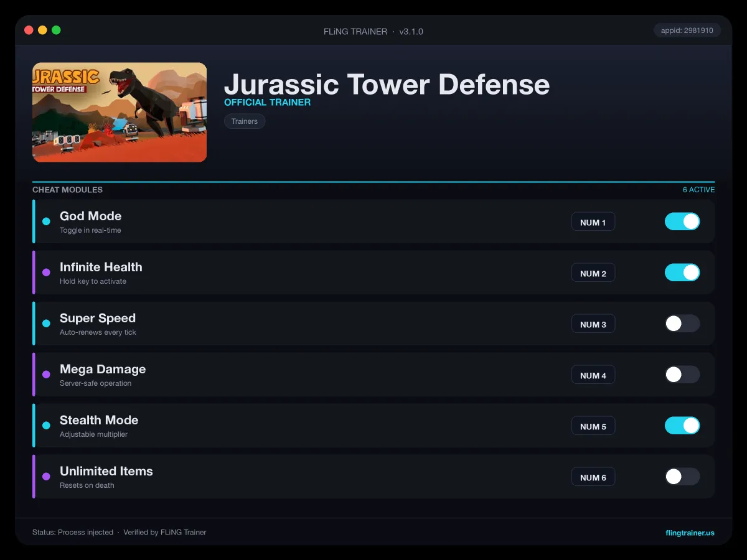This screenshot has height=560, width=747.
Task: Click the cyan dot beside Stealth Mode
Action: point(46,426)
